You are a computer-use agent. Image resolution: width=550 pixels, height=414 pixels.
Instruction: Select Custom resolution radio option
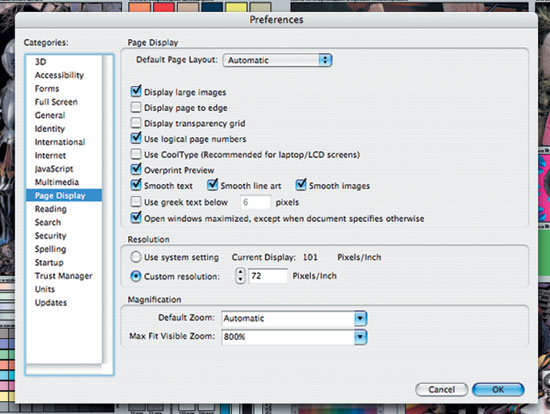point(136,276)
